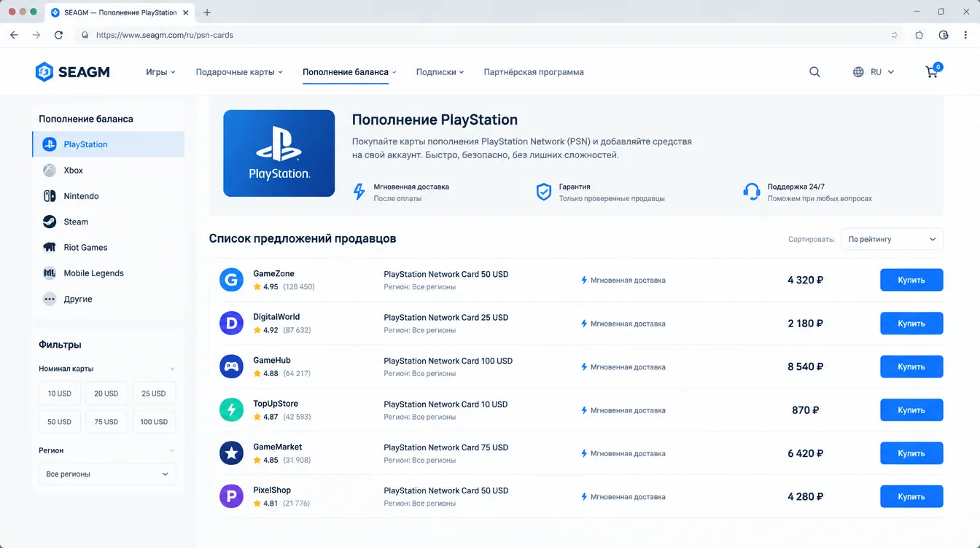Image resolution: width=980 pixels, height=548 pixels.
Task: Toggle the 20 USD filter
Action: coord(106,394)
